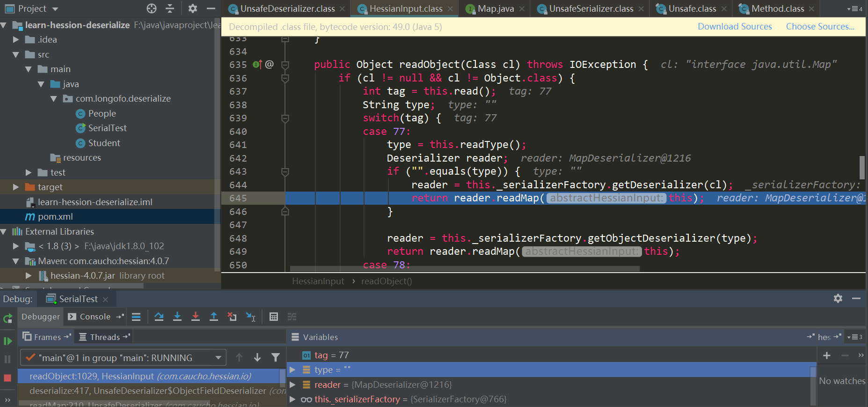Switch to the UnsafeSerializer.class tab
868x407 pixels.
pyautogui.click(x=591, y=9)
